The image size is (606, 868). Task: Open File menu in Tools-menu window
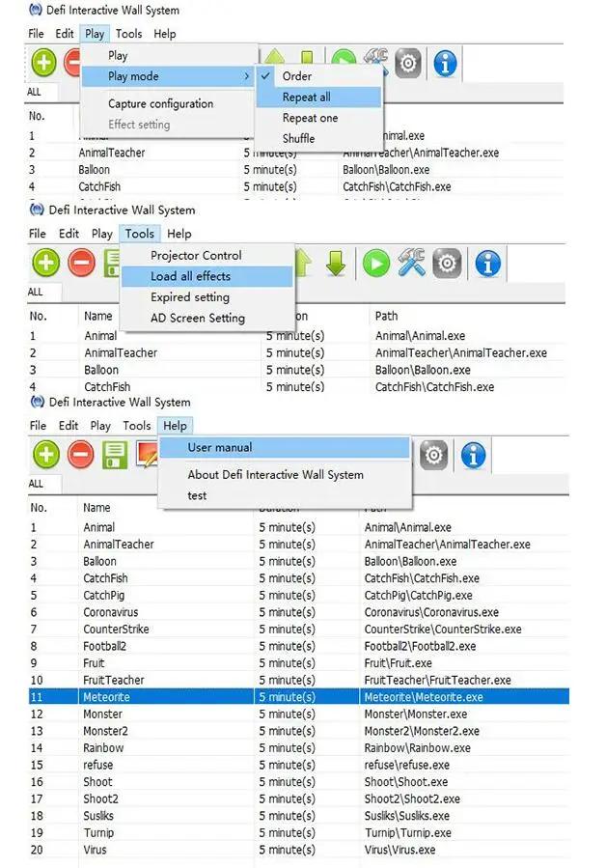[37, 234]
